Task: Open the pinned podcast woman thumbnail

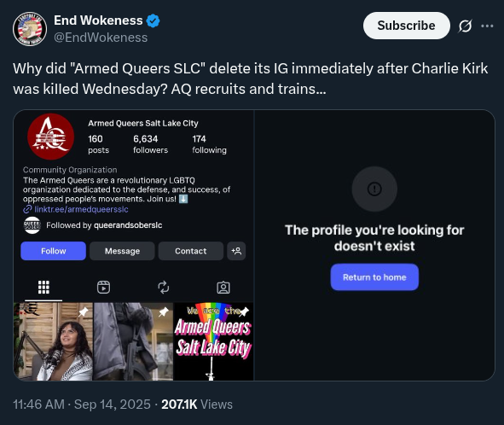Action: pyautogui.click(x=53, y=341)
